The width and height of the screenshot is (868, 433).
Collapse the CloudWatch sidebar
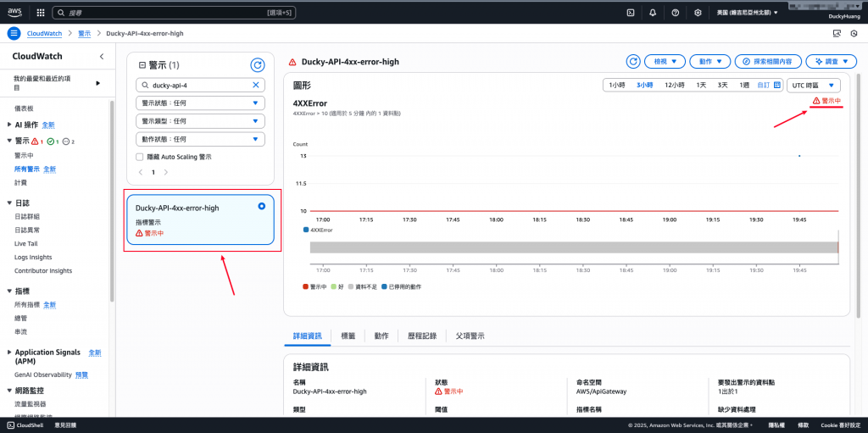point(102,57)
